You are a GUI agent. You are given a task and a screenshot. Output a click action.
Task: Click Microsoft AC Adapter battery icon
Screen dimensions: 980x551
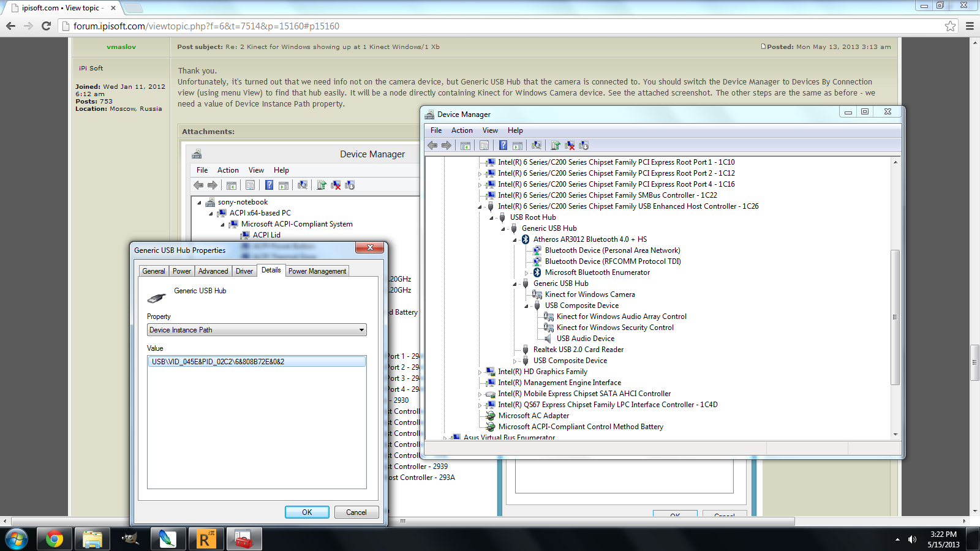coord(491,416)
